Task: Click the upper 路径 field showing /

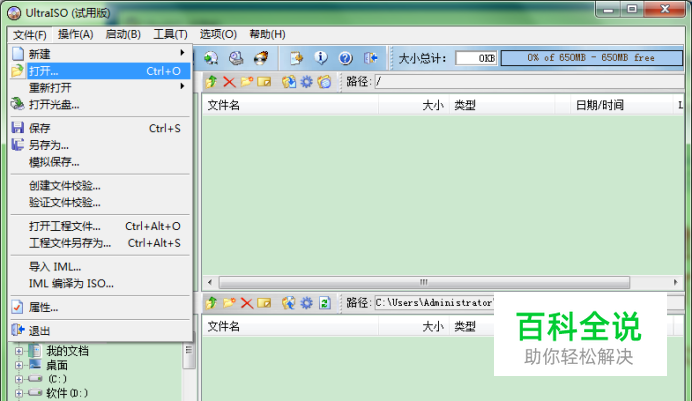Action: 530,82
